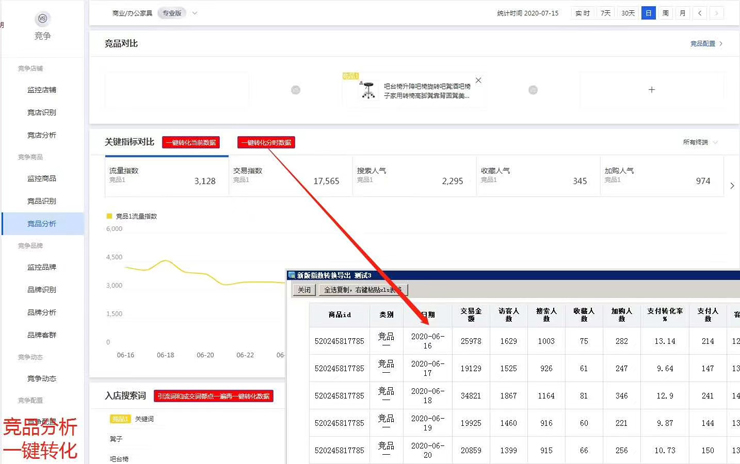Switch to 实时 real-time view
Screen dimensions: 740x464
point(582,13)
